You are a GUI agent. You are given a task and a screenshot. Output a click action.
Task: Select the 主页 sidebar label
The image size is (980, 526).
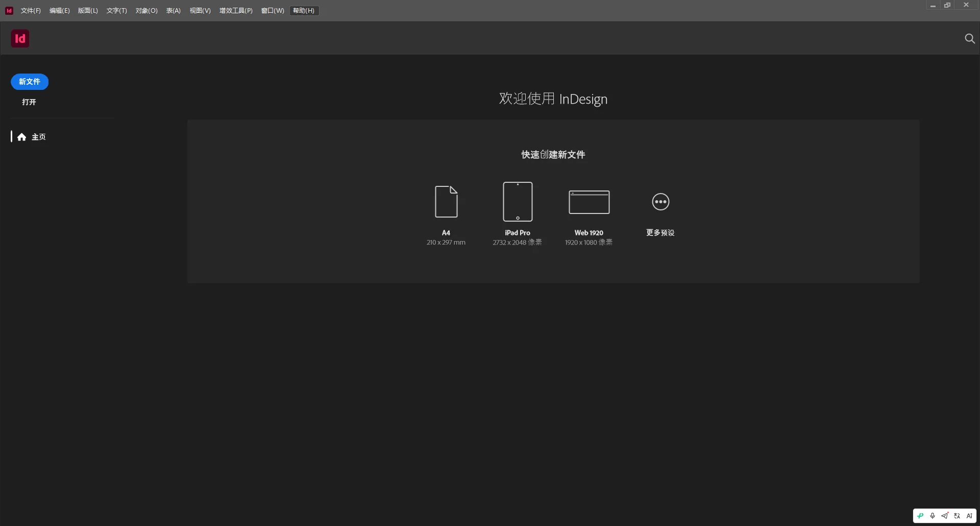point(39,137)
